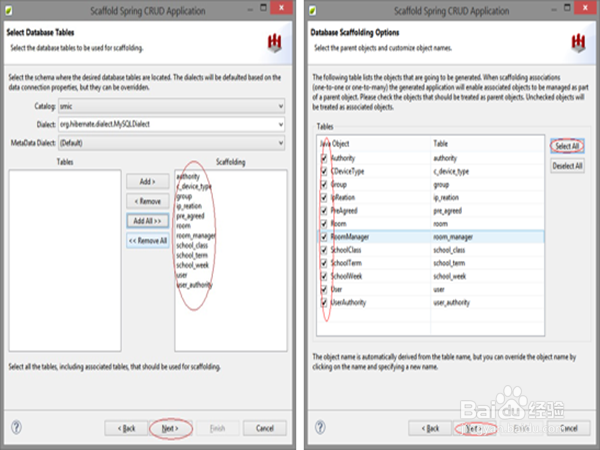This screenshot has height=450, width=600.
Task: Toggle the Group object checkbox
Action: [x=324, y=184]
